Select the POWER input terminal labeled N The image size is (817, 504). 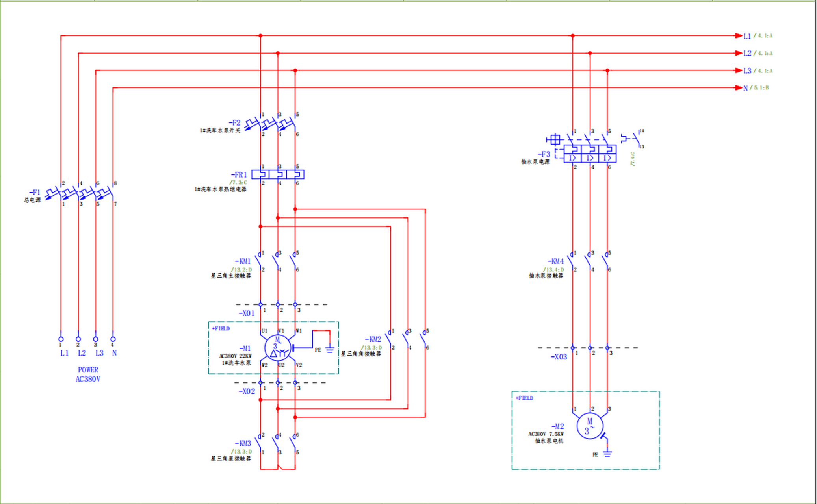tap(113, 339)
